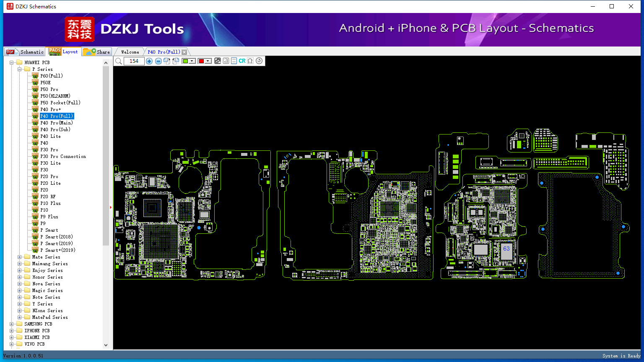Click the circular reset view icon
This screenshot has height=362, width=644.
pyautogui.click(x=259, y=61)
